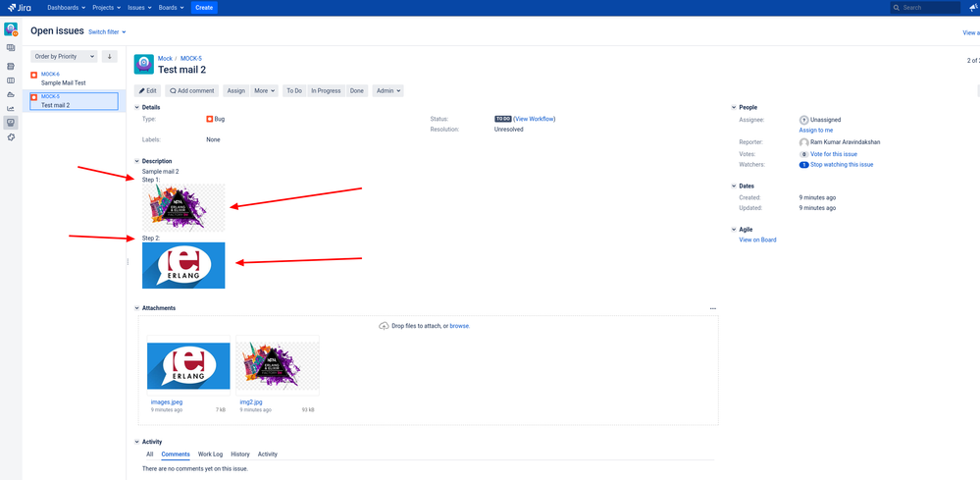The image size is (980, 480).
Task: Open the Admin dropdown
Action: [x=388, y=90]
